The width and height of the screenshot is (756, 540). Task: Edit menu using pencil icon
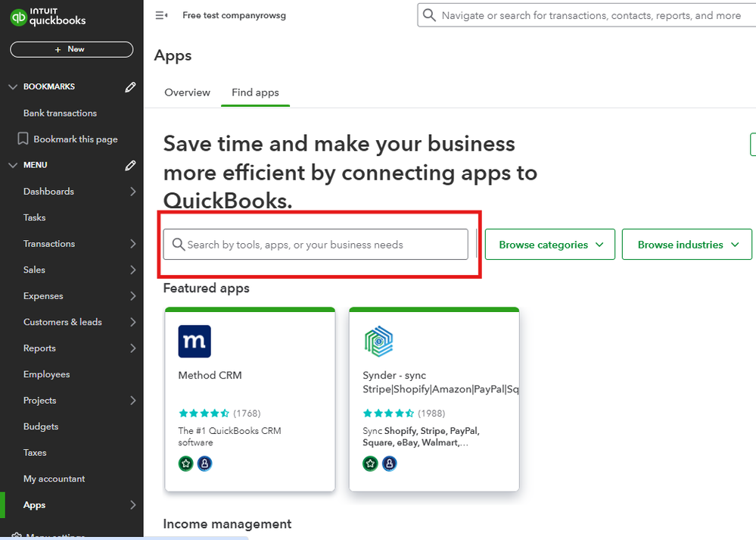click(x=130, y=166)
